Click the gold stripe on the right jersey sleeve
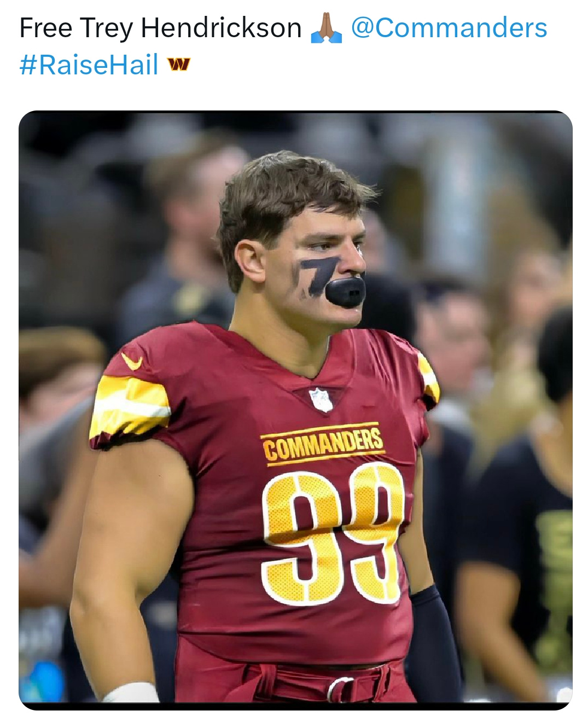The image size is (582, 728). pos(429,378)
